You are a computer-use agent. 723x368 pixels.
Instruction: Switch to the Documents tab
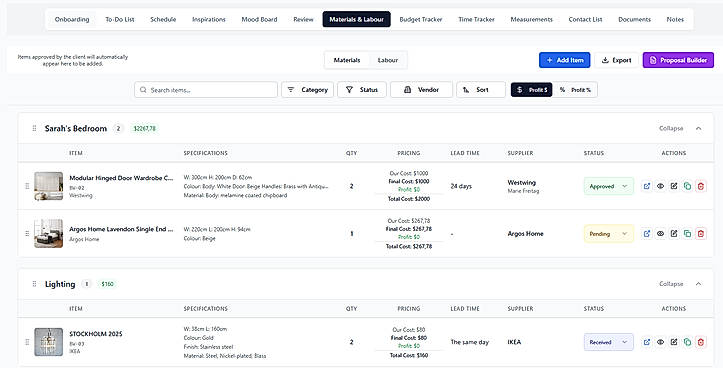coord(634,19)
